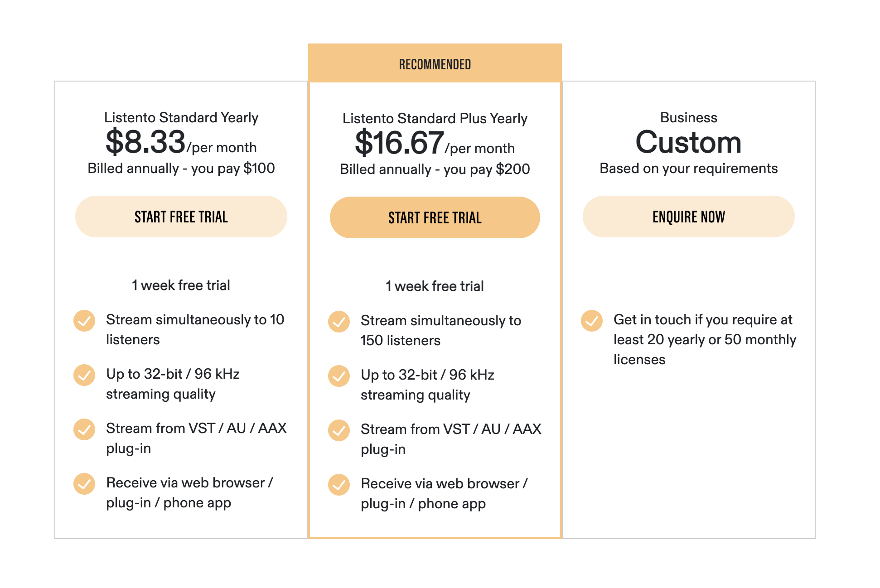Screen dimensions: 880x588
Task: Select the Listento Standard Yearly plan title
Action: (x=181, y=117)
